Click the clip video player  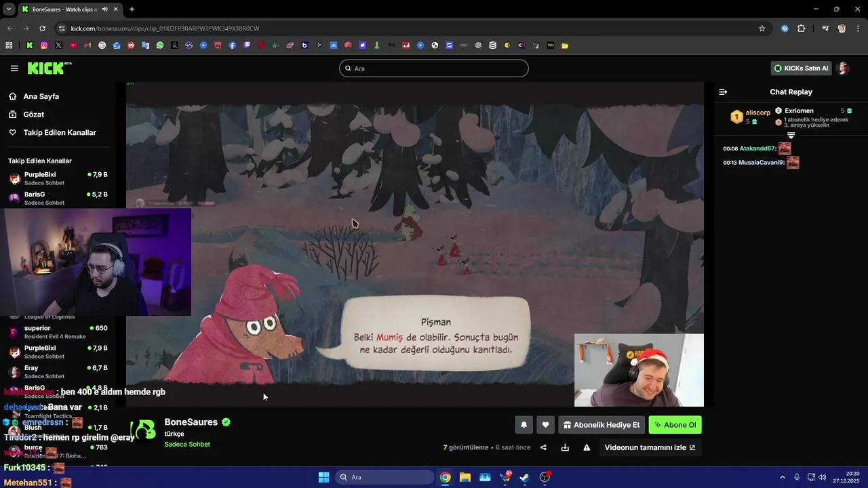pyautogui.click(x=415, y=244)
